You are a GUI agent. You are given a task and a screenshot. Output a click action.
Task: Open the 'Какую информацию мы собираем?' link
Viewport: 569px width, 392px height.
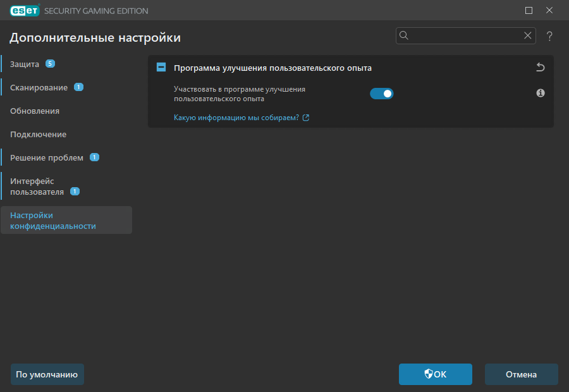point(236,118)
